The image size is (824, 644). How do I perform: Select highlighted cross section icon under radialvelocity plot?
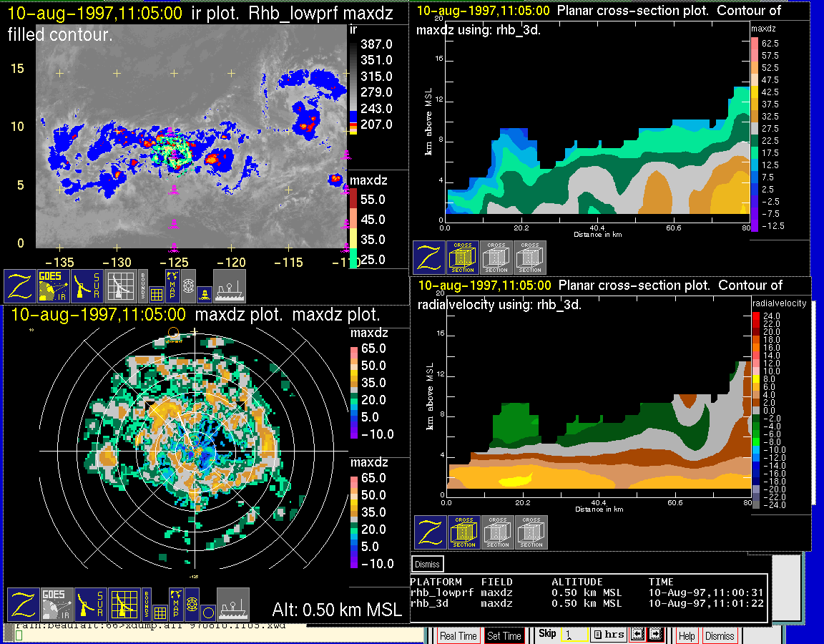tap(464, 532)
